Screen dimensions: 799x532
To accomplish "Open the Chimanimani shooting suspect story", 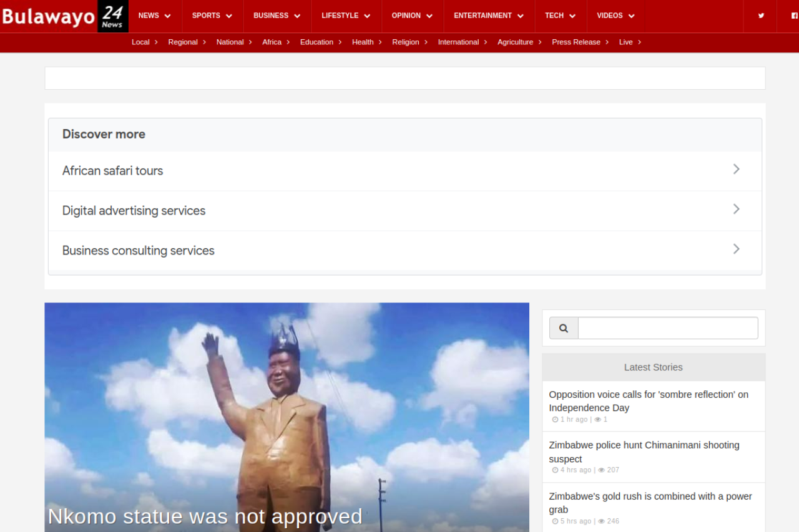I will (644, 452).
